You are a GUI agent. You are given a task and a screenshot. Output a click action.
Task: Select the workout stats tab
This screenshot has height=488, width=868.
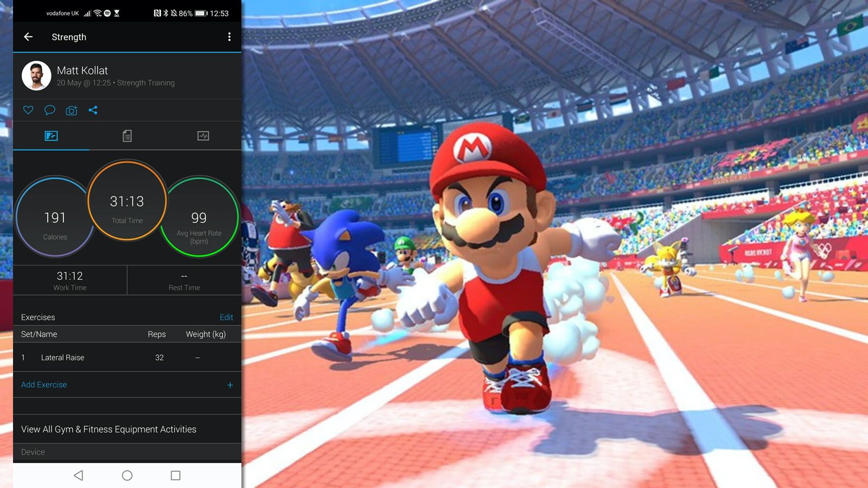click(52, 136)
